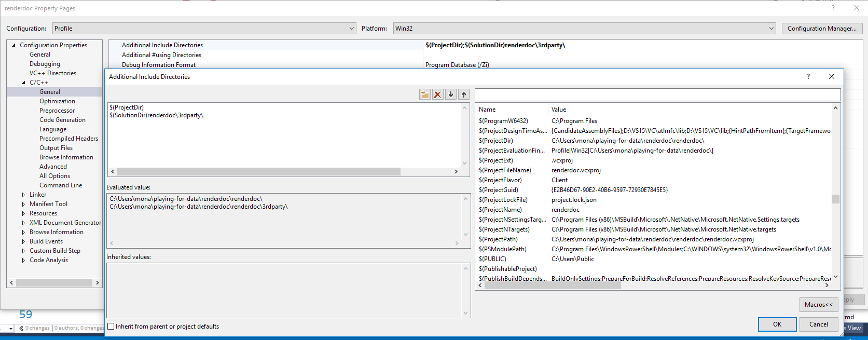Image resolution: width=868 pixels, height=340 pixels.
Task: Click directory list horizontal scrollbar thumb
Action: 259,171
